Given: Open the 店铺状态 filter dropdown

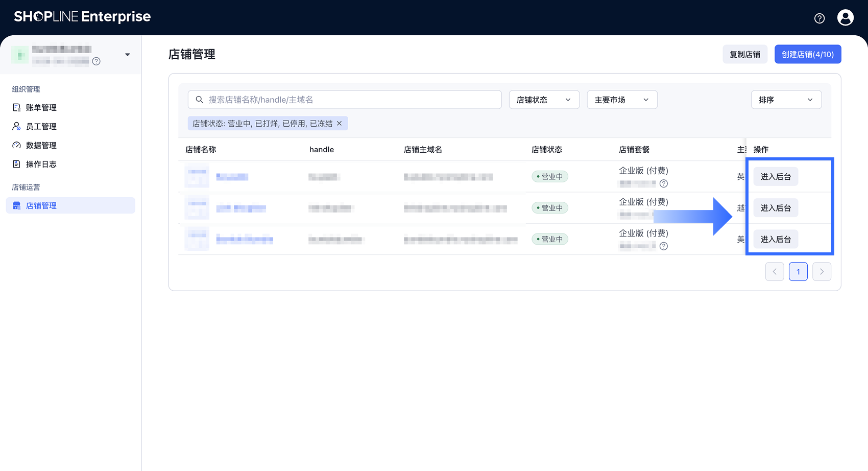Looking at the screenshot, I should 544,100.
